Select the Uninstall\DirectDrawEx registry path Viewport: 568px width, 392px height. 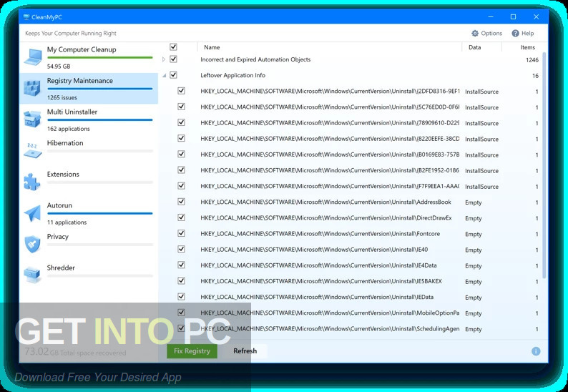click(x=326, y=218)
